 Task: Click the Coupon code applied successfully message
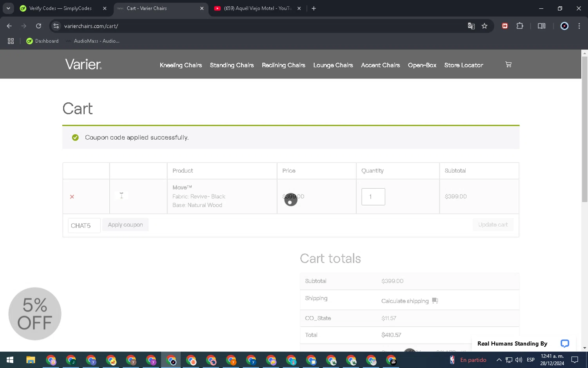[137, 137]
